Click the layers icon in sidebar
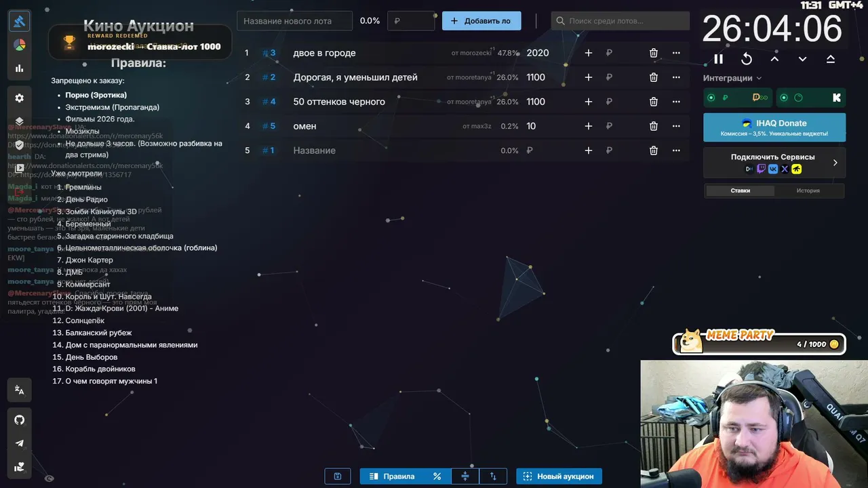 tap(19, 121)
